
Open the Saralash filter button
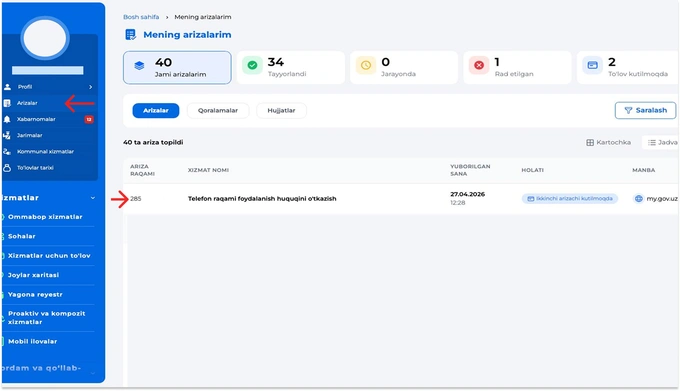tap(645, 111)
